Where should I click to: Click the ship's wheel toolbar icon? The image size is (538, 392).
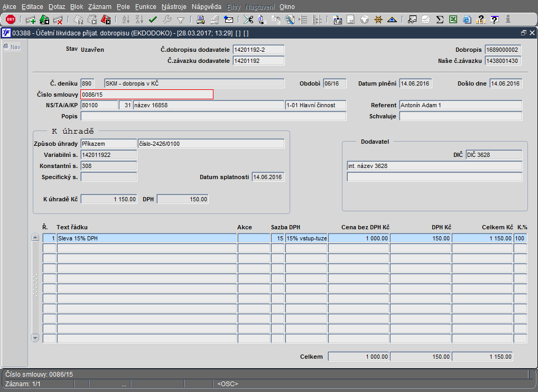coord(378,20)
